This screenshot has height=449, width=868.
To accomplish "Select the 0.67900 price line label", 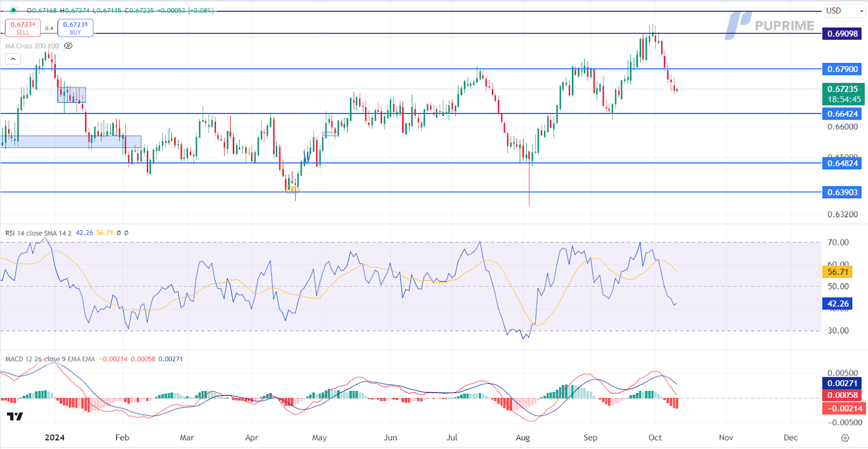I will click(x=842, y=69).
